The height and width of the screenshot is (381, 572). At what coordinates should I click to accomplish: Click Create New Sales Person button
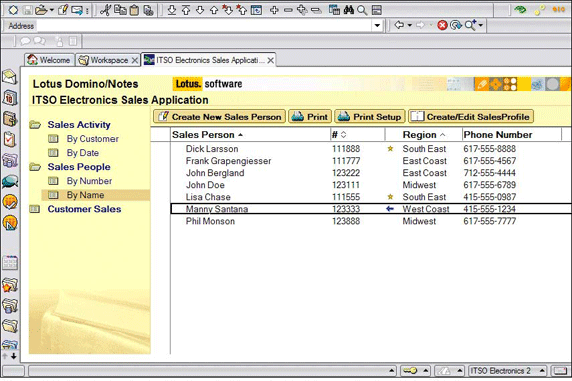(x=219, y=117)
